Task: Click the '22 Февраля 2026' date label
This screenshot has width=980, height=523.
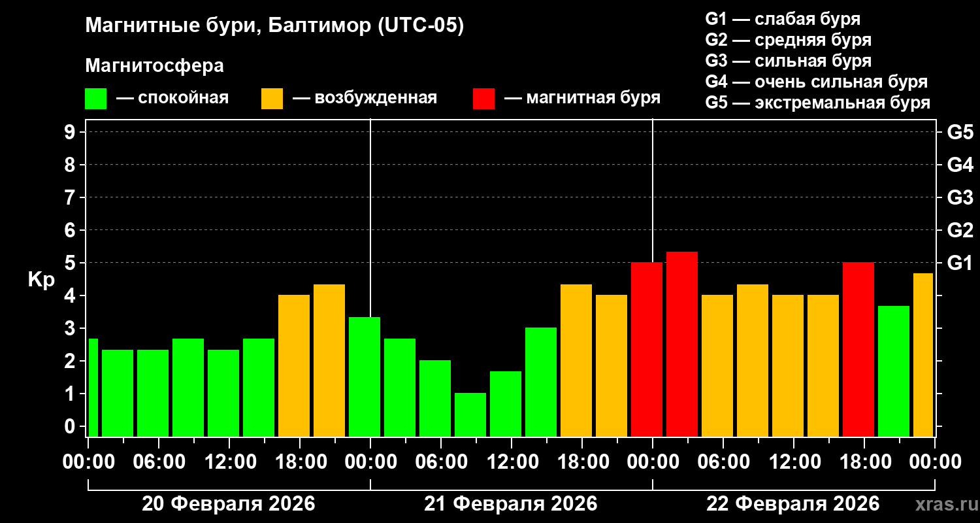Action: coord(793,504)
